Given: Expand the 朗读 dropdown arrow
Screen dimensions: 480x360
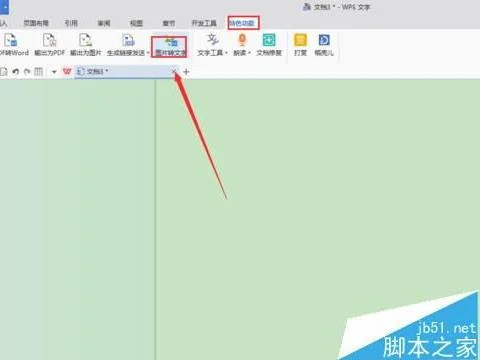Looking at the screenshot, I should pos(249,53).
